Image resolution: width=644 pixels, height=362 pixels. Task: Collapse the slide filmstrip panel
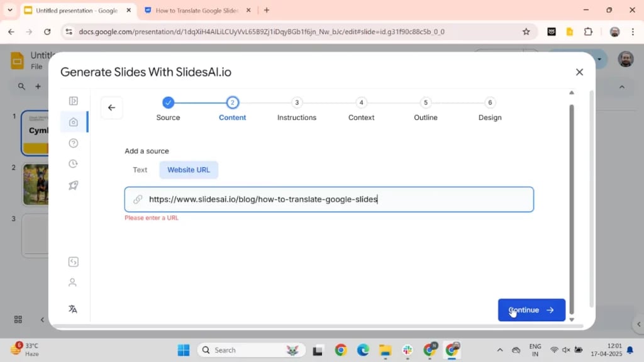(42, 319)
